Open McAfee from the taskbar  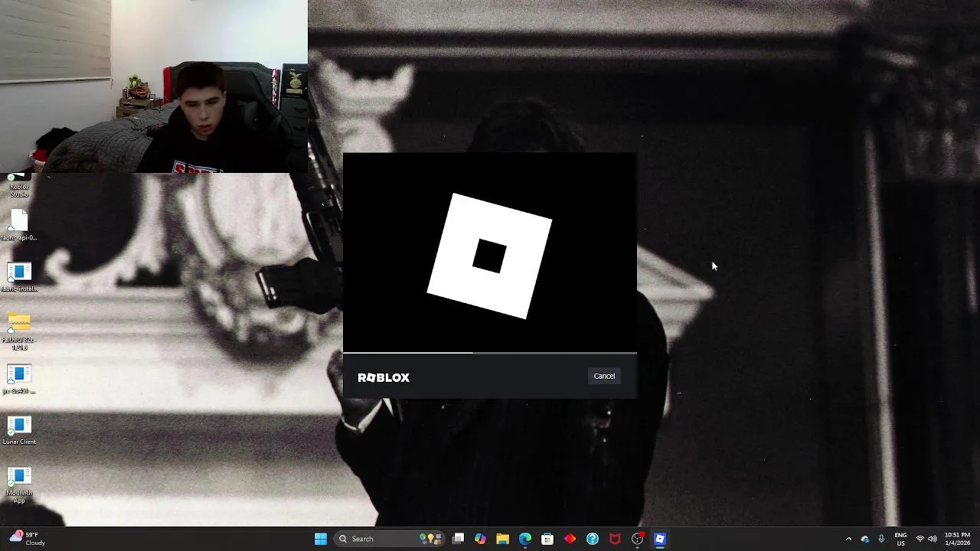[x=615, y=539]
